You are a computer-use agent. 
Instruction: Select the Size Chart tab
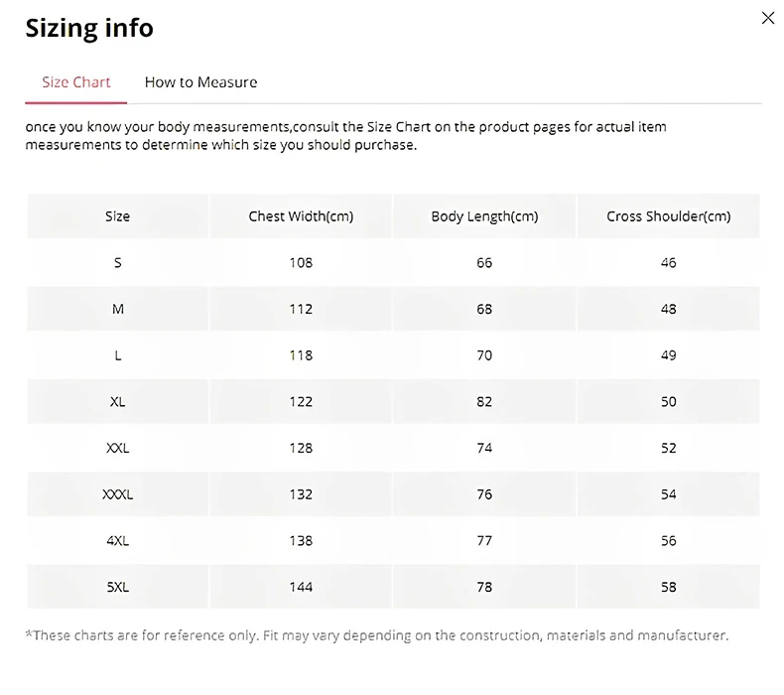76,82
